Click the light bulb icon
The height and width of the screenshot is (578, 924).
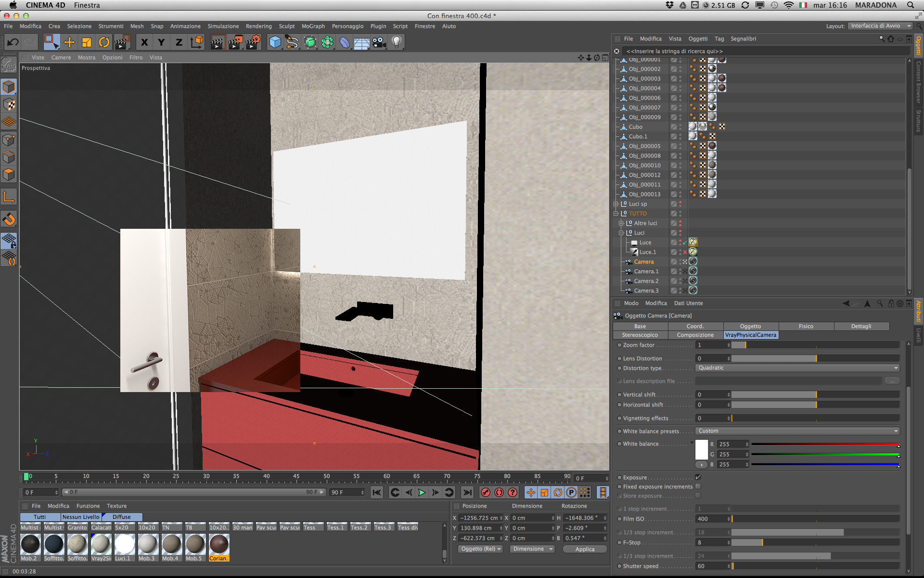(x=397, y=42)
